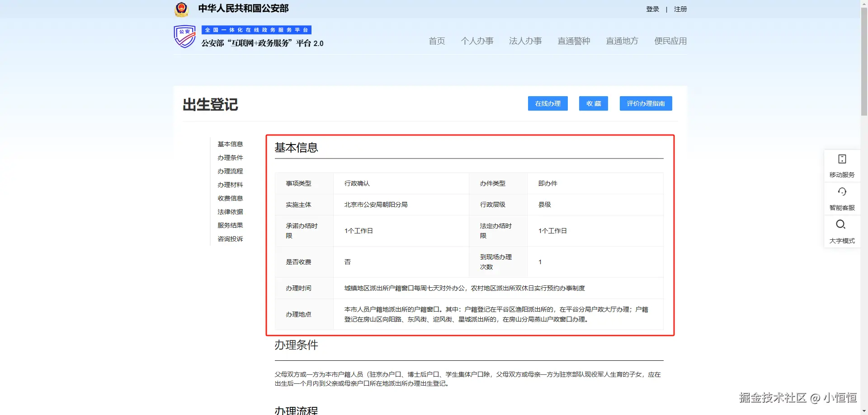Click the 出生登记 page heading
The width and height of the screenshot is (868, 415).
click(210, 104)
